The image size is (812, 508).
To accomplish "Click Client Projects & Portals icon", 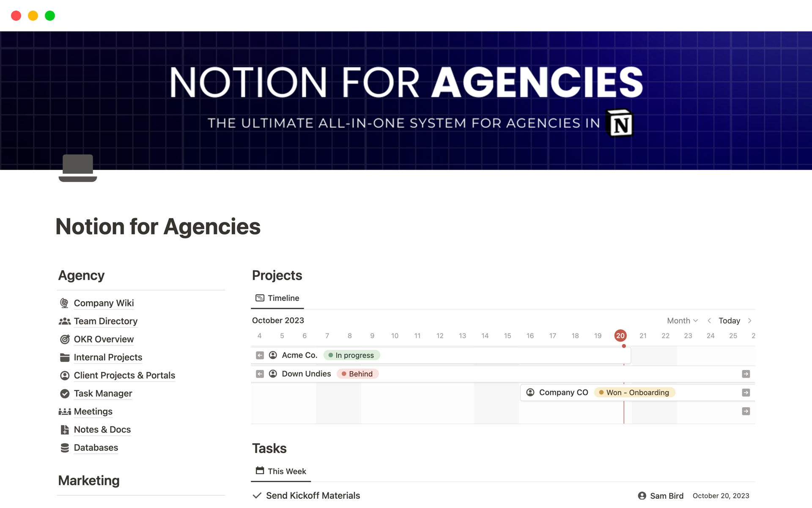I will (x=64, y=375).
